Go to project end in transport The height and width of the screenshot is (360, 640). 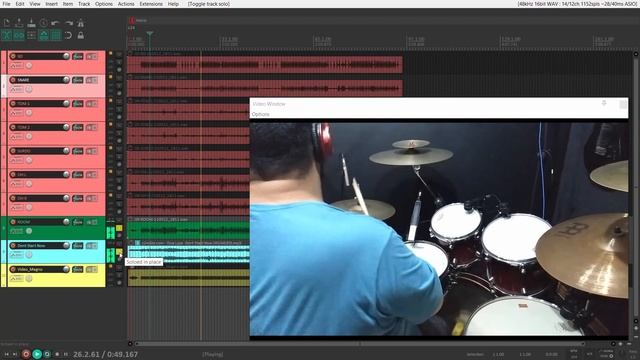[x=15, y=354]
